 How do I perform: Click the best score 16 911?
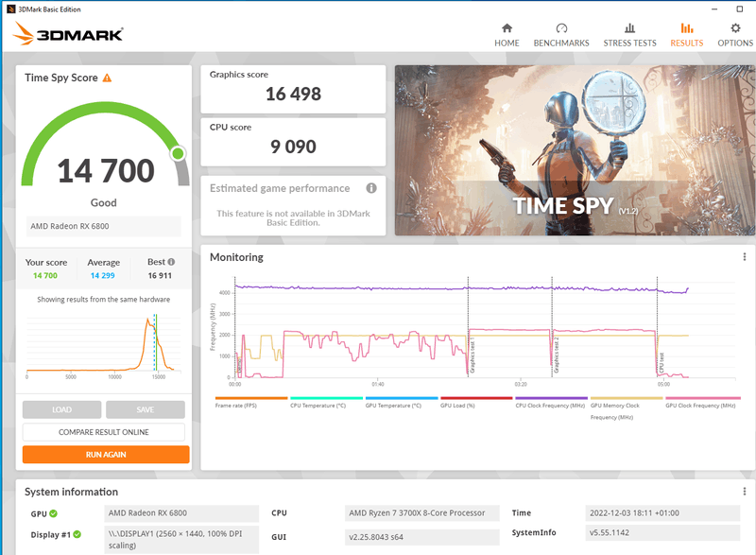(x=160, y=275)
